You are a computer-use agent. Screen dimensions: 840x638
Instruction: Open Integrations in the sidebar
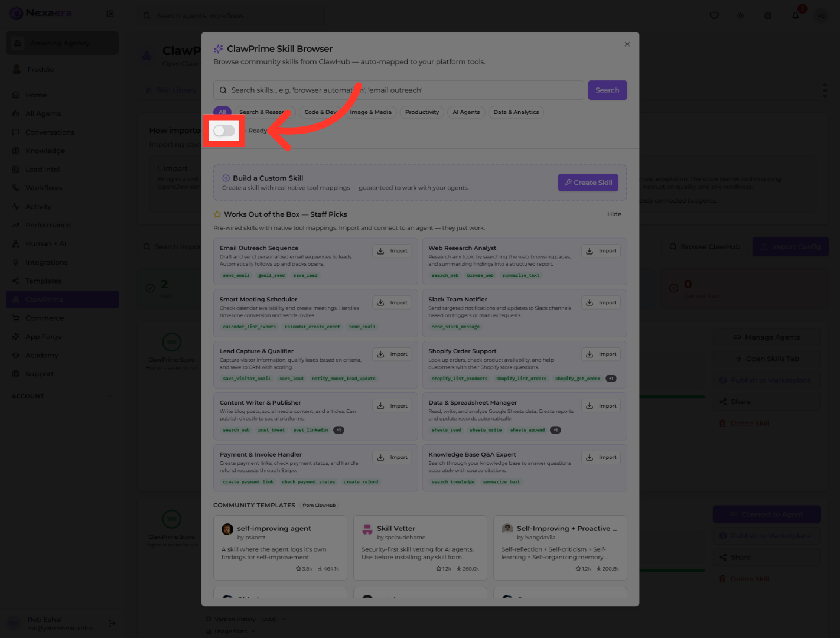[x=62, y=262]
